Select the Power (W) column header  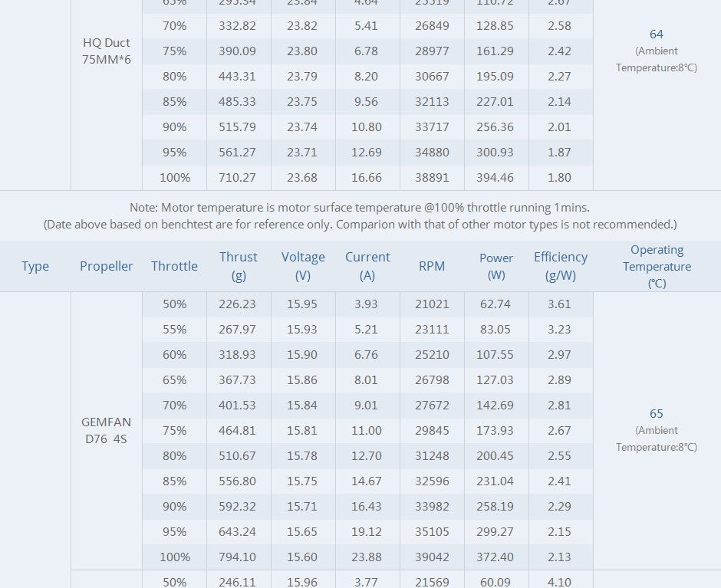pos(496,265)
